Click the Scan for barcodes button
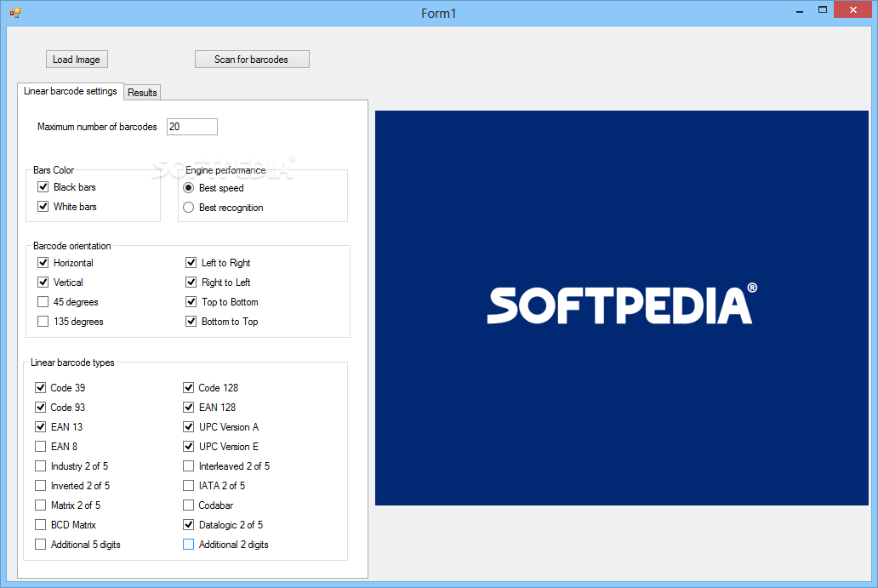The height and width of the screenshot is (588, 878). click(252, 60)
